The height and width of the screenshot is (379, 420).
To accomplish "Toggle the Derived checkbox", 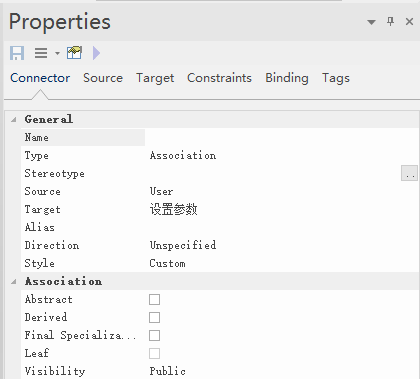I will tap(154, 317).
